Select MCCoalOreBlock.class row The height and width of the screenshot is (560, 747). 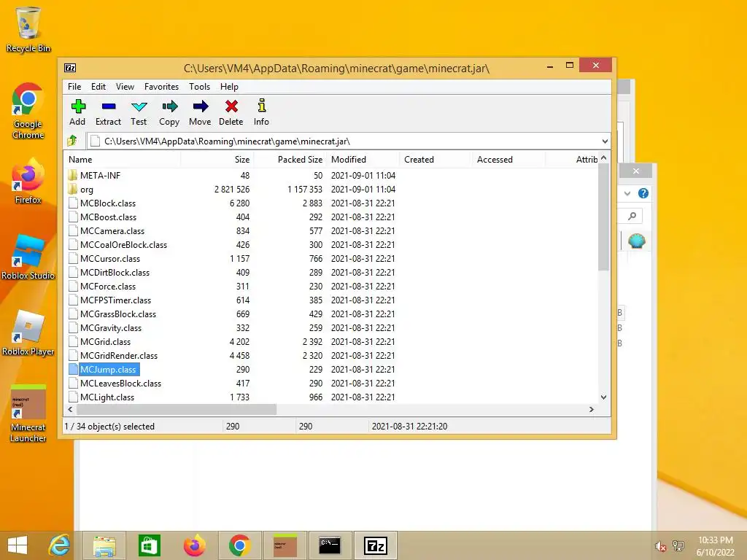click(x=331, y=245)
